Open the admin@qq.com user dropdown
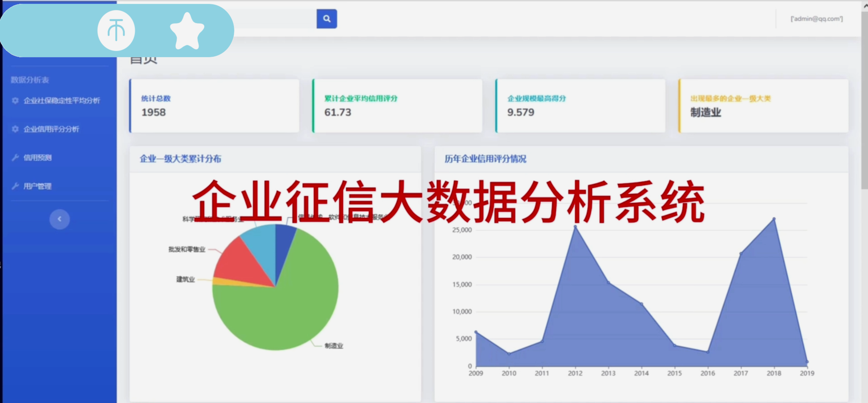Viewport: 868px width, 403px height. [x=817, y=19]
